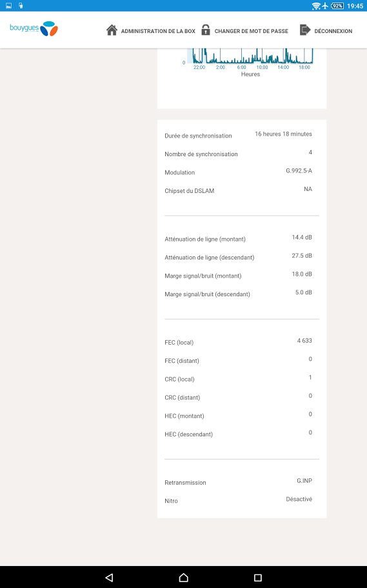Click the Nitro Désactivé status
This screenshot has width=367, height=588.
click(x=299, y=499)
